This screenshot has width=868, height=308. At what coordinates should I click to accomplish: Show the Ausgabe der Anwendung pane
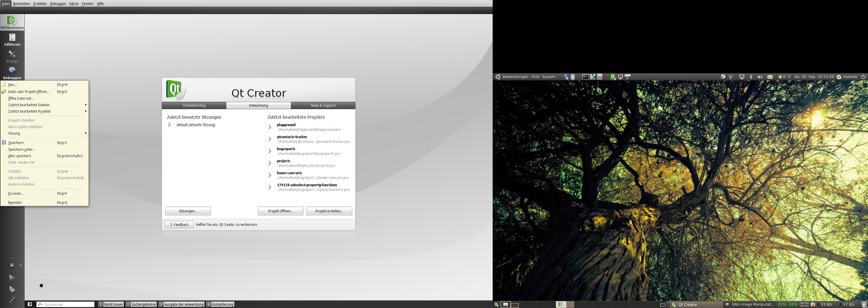pyautogui.click(x=181, y=304)
